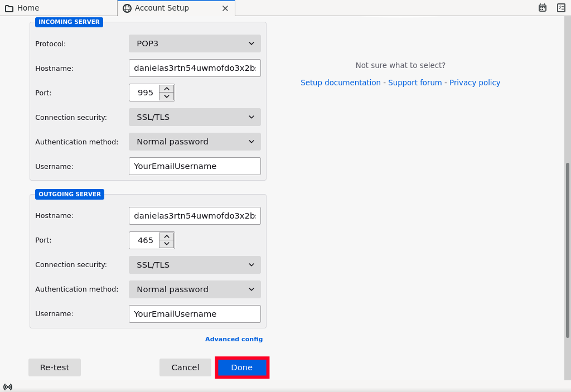Open the calendar icon in the tab bar
The image size is (571, 392).
542,8
